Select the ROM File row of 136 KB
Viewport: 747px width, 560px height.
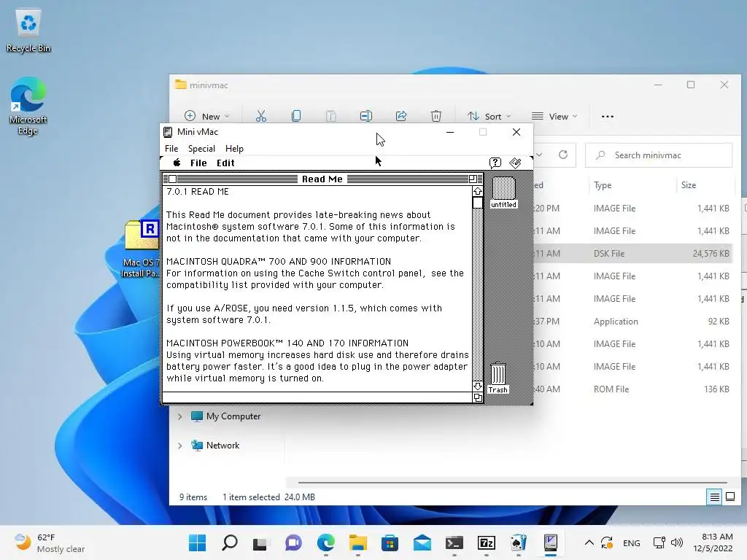[632, 389]
